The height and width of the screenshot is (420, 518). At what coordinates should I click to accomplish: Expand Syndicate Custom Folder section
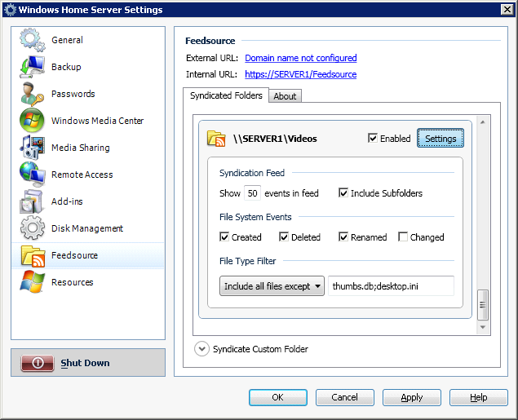pyautogui.click(x=201, y=349)
